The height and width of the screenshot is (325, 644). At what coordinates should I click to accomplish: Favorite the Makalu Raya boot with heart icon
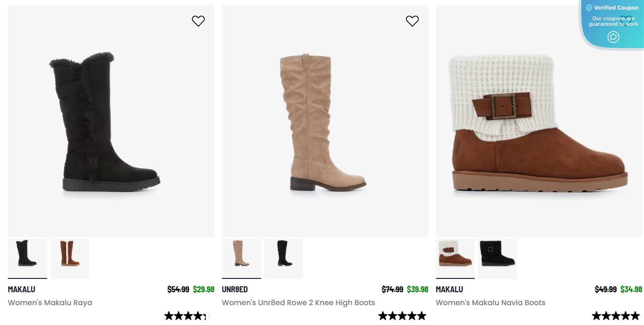(x=198, y=21)
